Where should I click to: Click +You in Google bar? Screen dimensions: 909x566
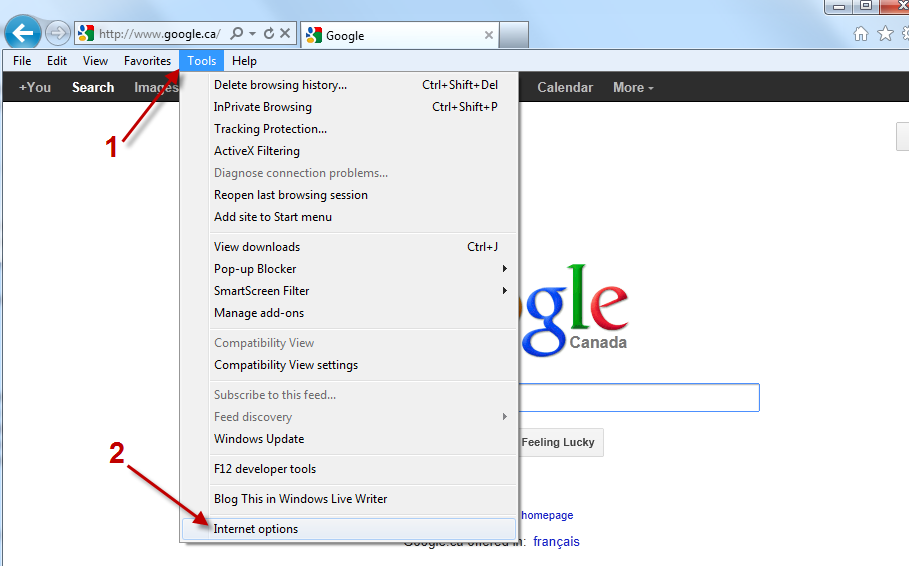coord(35,88)
